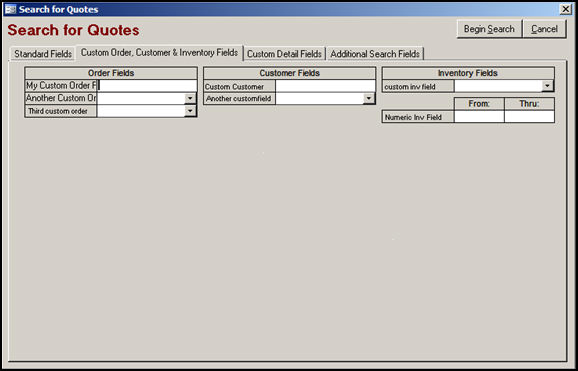The width and height of the screenshot is (578, 371).
Task: Click the Numeric Inv Field label
Action: 418,117
